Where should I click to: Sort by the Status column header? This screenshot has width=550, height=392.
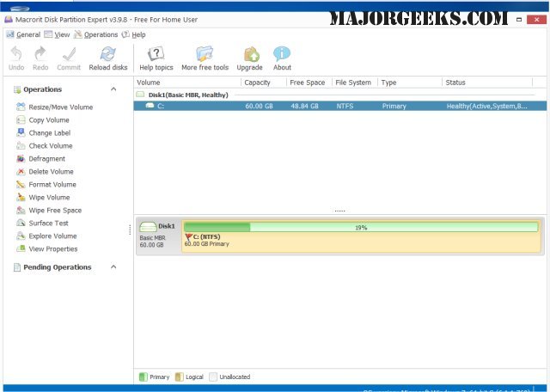coord(487,83)
